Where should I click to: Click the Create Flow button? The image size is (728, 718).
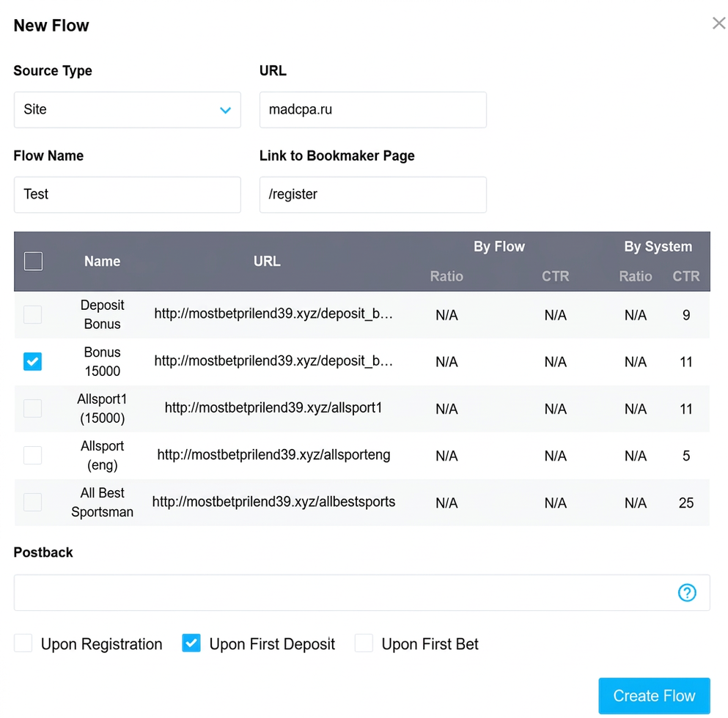tap(654, 695)
